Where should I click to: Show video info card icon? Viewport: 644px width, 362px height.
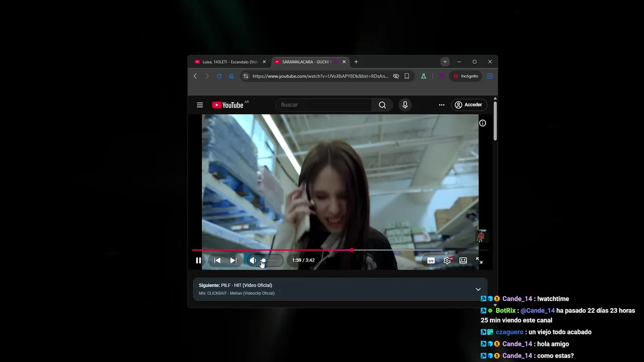click(482, 123)
